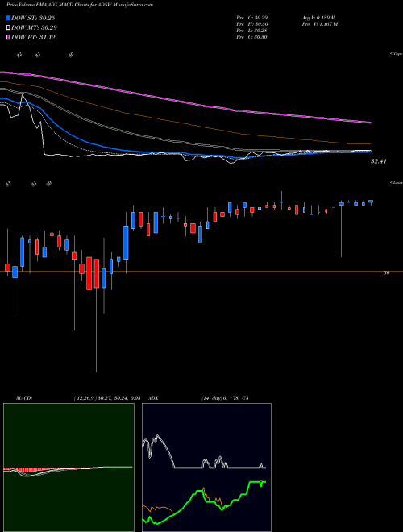Viewport: 403px width, 532px height.
Task: Click the chart title mentioning MunafaSutra.com
Action: click(x=80, y=5)
